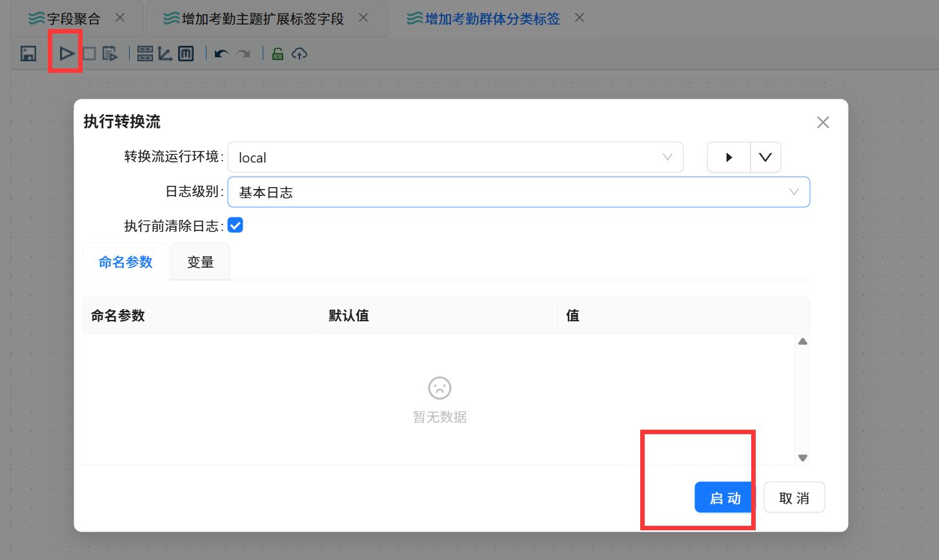Click the 取消 button

pos(794,497)
